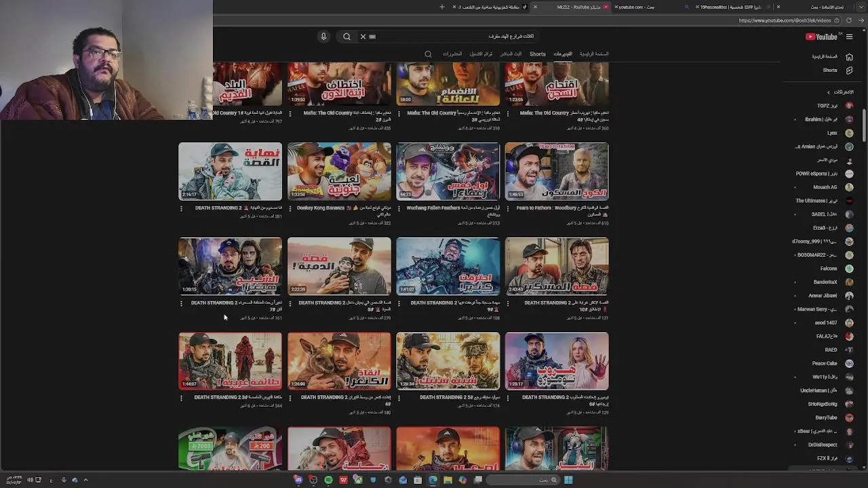Viewport: 868px width, 488px height.
Task: Switch to the Shorts channel tab
Action: 538,54
